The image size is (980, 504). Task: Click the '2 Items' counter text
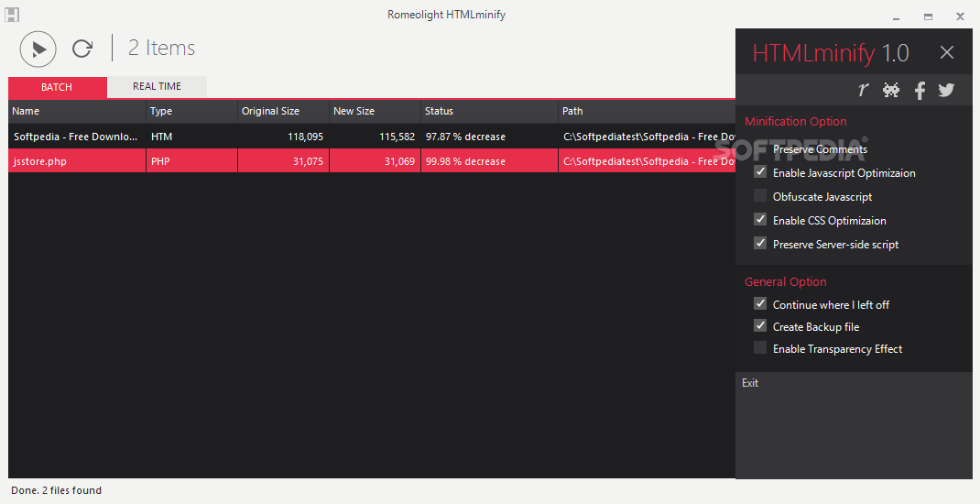click(162, 49)
